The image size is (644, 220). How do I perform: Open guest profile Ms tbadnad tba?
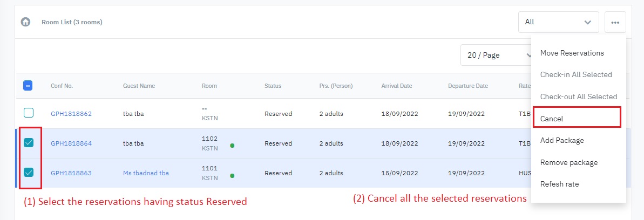(146, 173)
